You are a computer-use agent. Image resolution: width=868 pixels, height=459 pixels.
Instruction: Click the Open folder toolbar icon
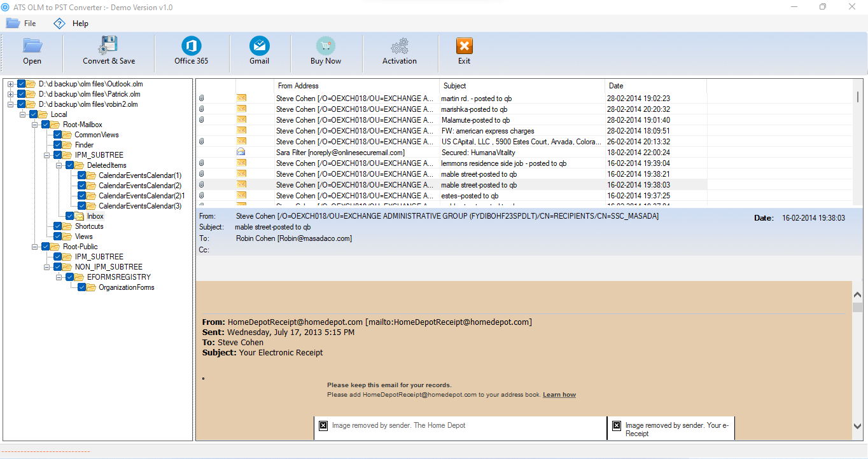(32, 46)
